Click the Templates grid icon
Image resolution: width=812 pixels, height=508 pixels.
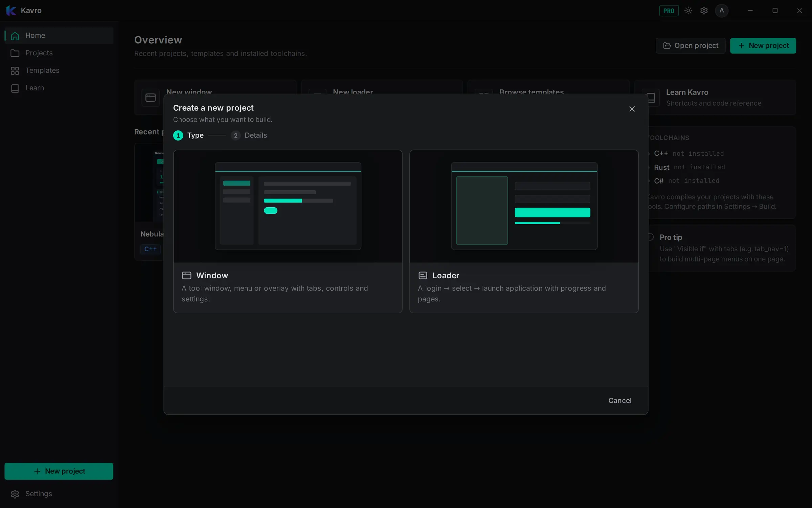[x=15, y=71]
